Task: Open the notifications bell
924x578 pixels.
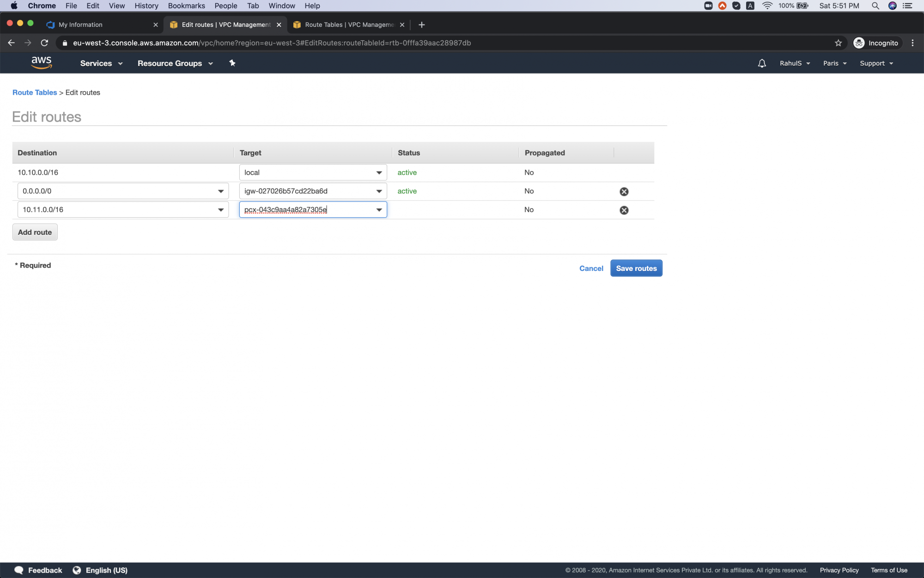Action: (x=761, y=63)
